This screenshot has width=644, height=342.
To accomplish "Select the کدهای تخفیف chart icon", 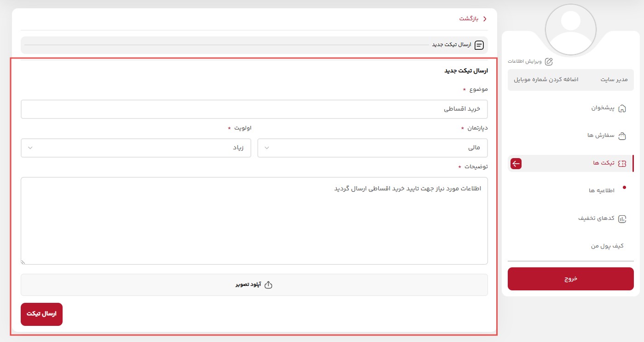I will coord(622,219).
